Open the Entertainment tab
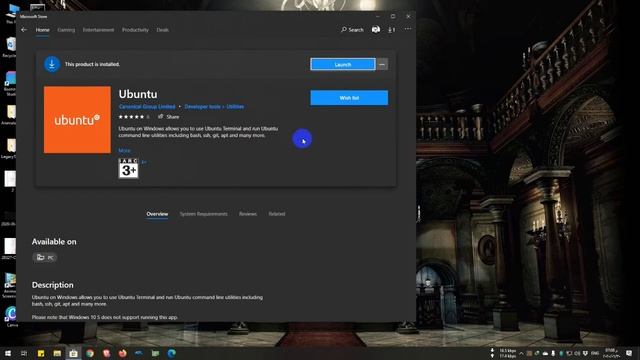Viewport: 640px width, 360px height. (x=98, y=30)
